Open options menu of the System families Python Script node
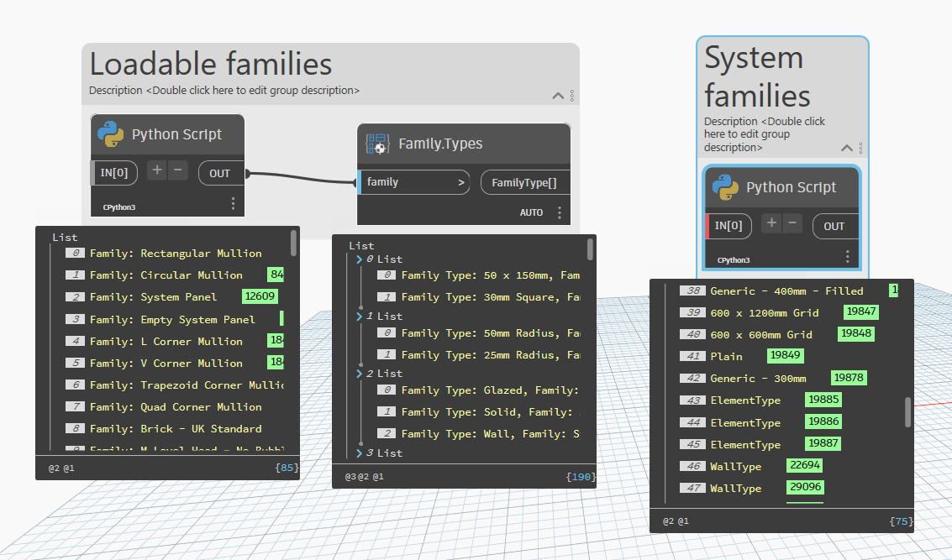The height and width of the screenshot is (560, 952). click(848, 257)
